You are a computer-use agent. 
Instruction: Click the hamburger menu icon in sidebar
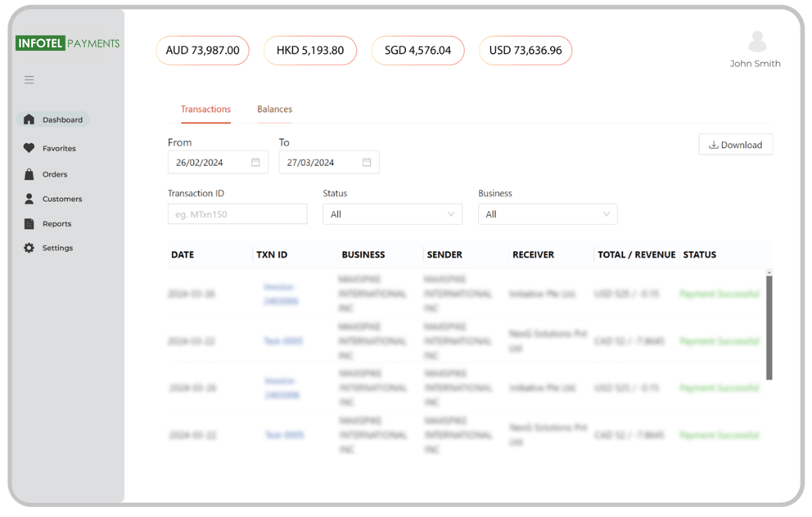tap(29, 80)
